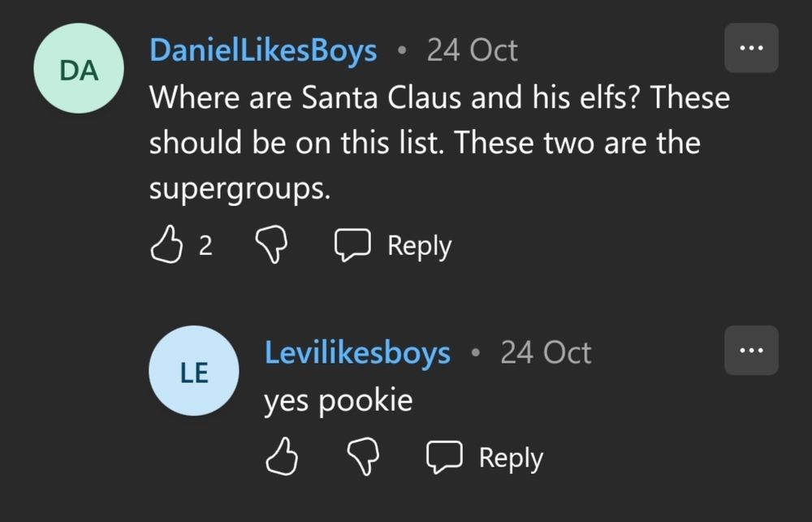Screen dimensions: 812x522
Task: Open more options menu for DanielLikesBoys' comment
Action: tap(751, 48)
